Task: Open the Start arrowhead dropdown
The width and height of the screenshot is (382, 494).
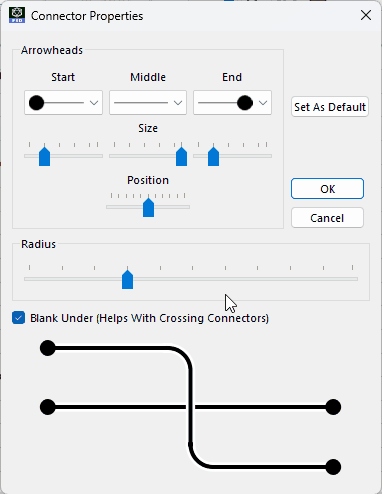Action: coord(63,103)
